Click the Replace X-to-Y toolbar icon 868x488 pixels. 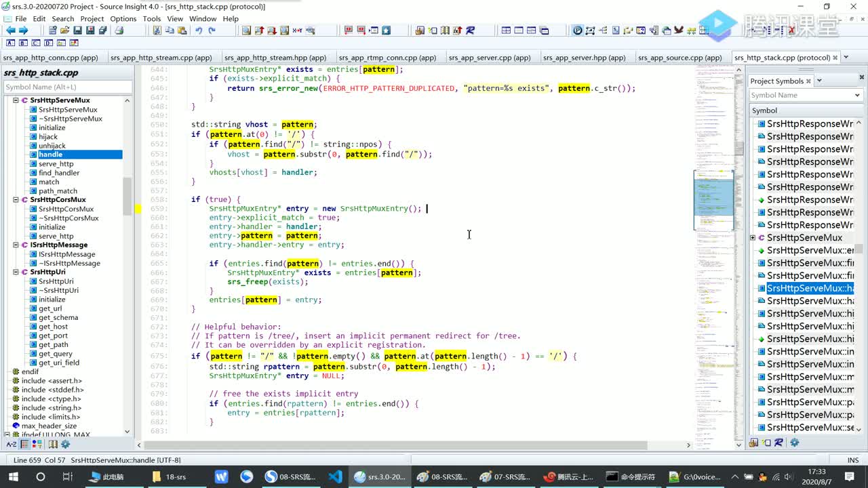click(297, 30)
